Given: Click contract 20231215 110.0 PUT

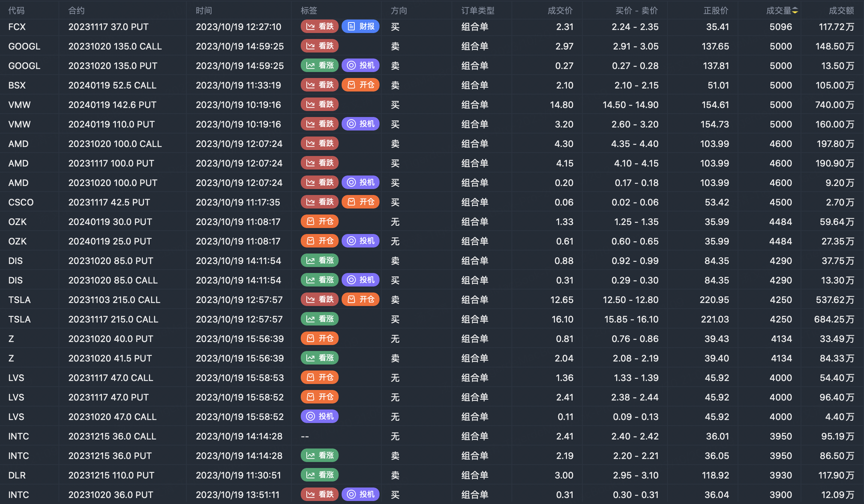Looking at the screenshot, I should [111, 475].
